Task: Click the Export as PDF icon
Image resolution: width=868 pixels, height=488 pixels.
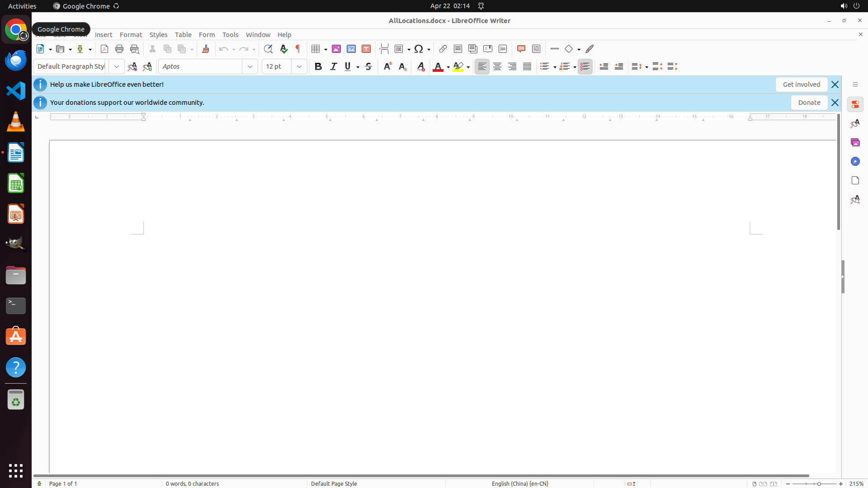Action: click(x=104, y=49)
